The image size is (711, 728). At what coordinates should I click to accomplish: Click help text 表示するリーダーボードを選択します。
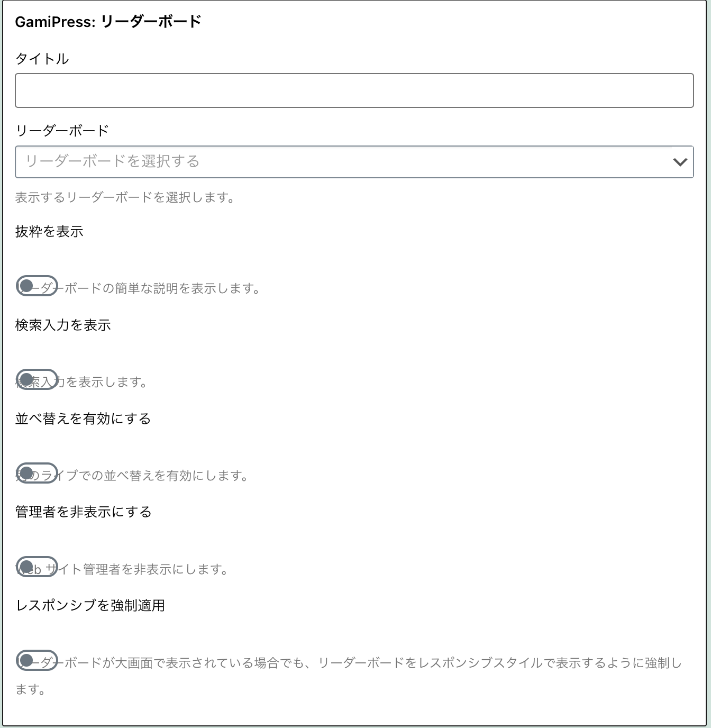(x=125, y=198)
